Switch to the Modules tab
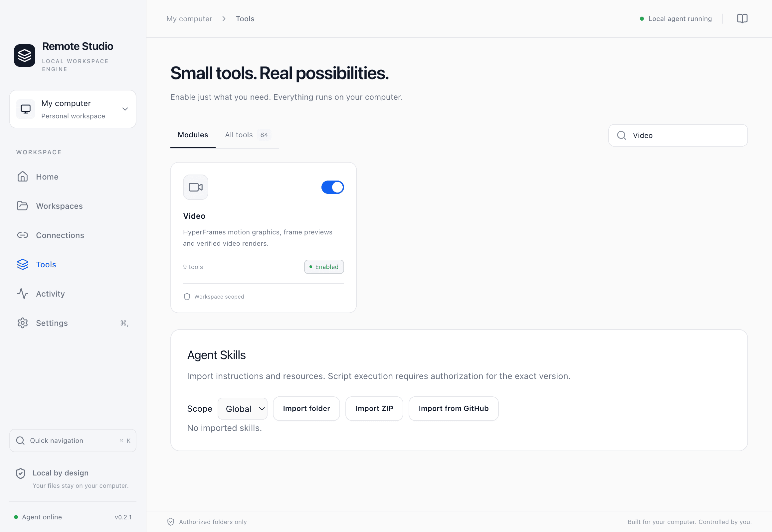The width and height of the screenshot is (772, 532). click(193, 135)
